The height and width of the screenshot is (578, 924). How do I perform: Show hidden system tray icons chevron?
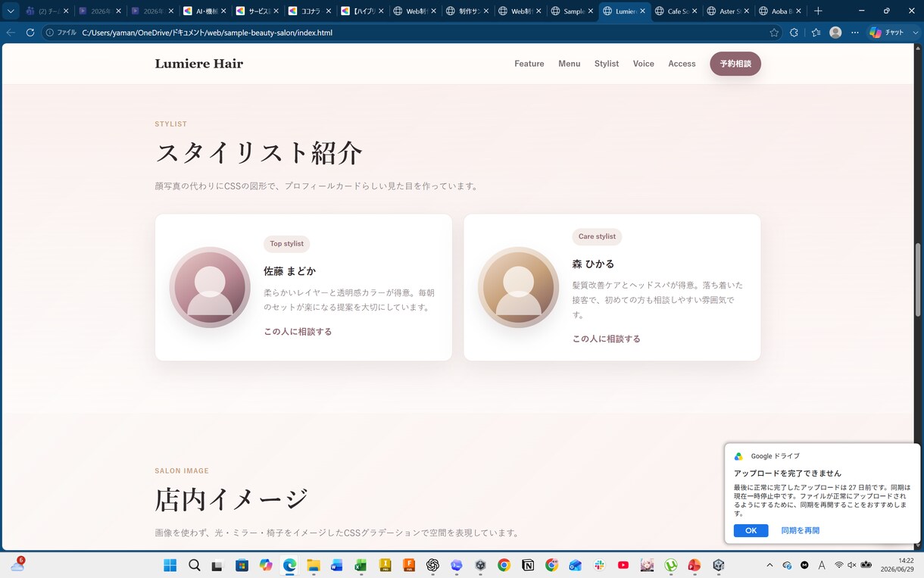769,565
